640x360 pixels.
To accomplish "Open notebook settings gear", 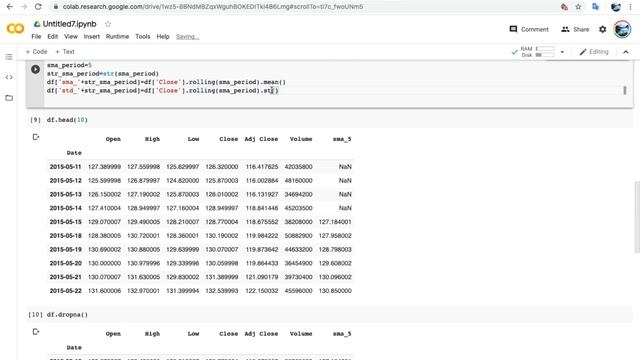I will click(x=602, y=29).
